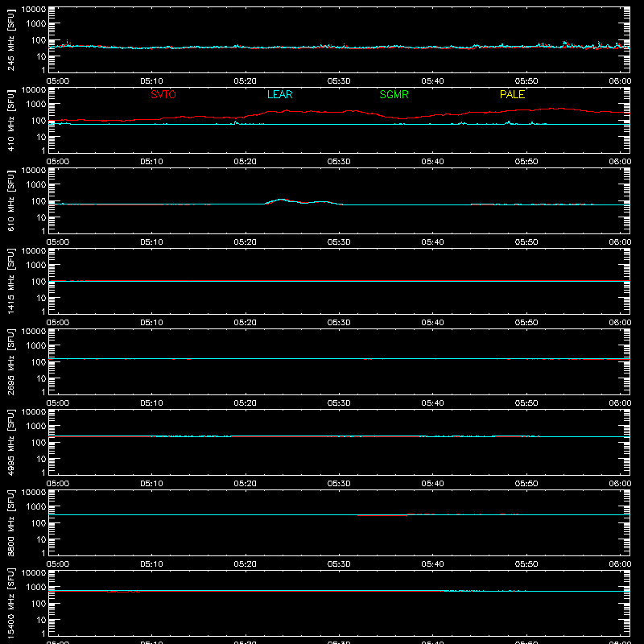Click 05:00 tick label under 4995 MHz panel
This screenshot has width=644, height=644.
[x=58, y=484]
